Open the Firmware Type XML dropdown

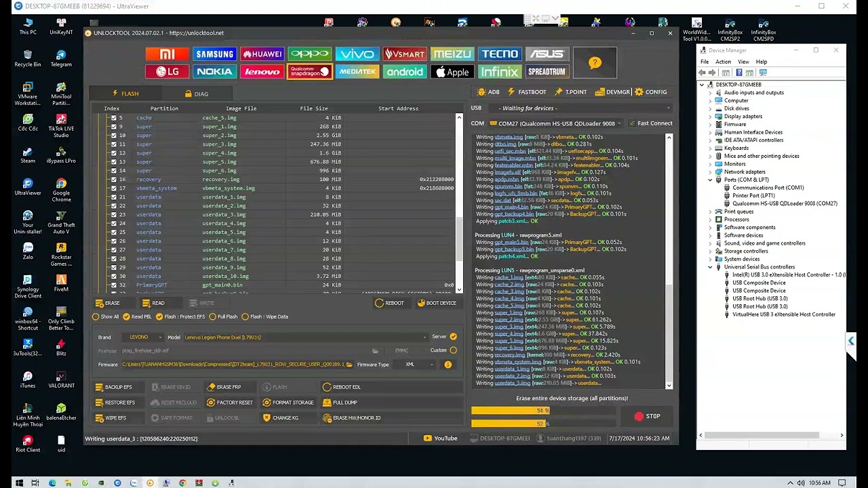click(414, 365)
